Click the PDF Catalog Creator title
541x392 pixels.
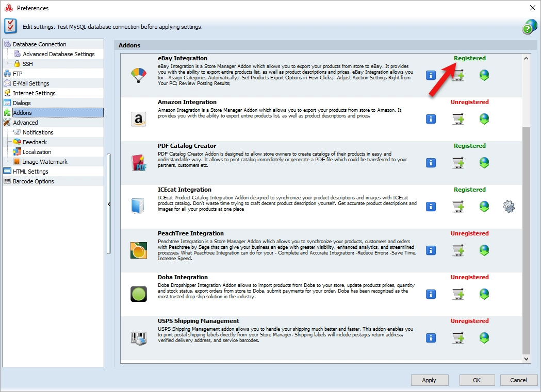tap(187, 146)
